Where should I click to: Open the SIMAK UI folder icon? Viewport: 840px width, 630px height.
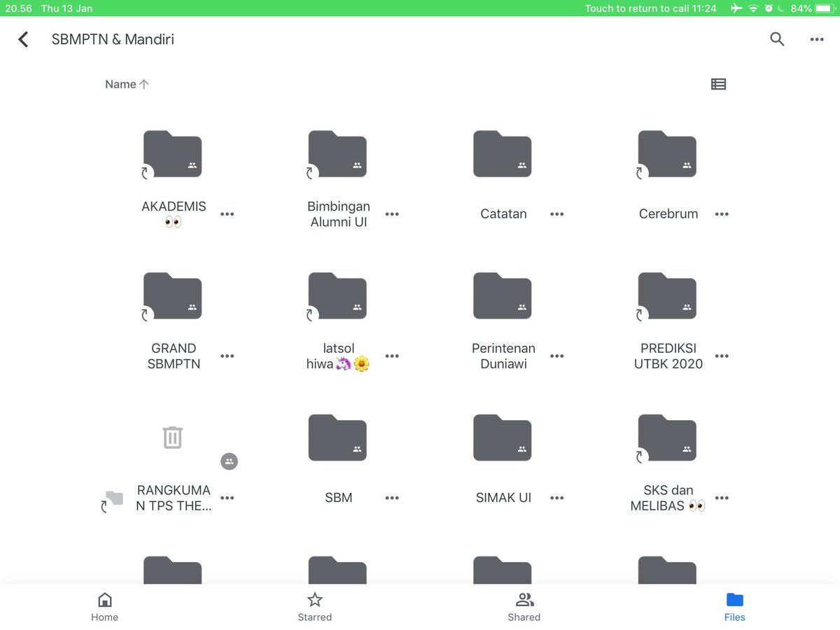[503, 437]
